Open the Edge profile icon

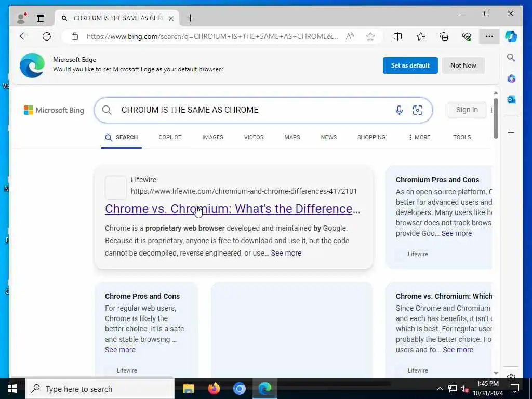(21, 18)
